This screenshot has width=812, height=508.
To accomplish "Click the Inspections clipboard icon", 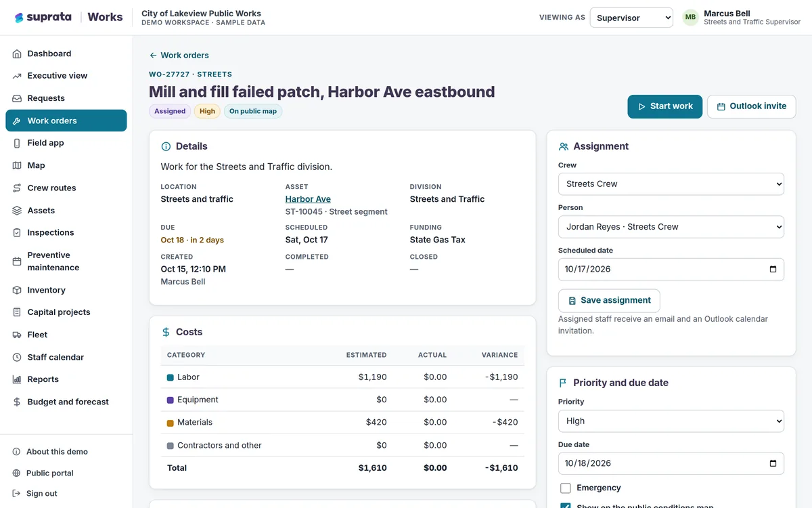I will 17,232.
